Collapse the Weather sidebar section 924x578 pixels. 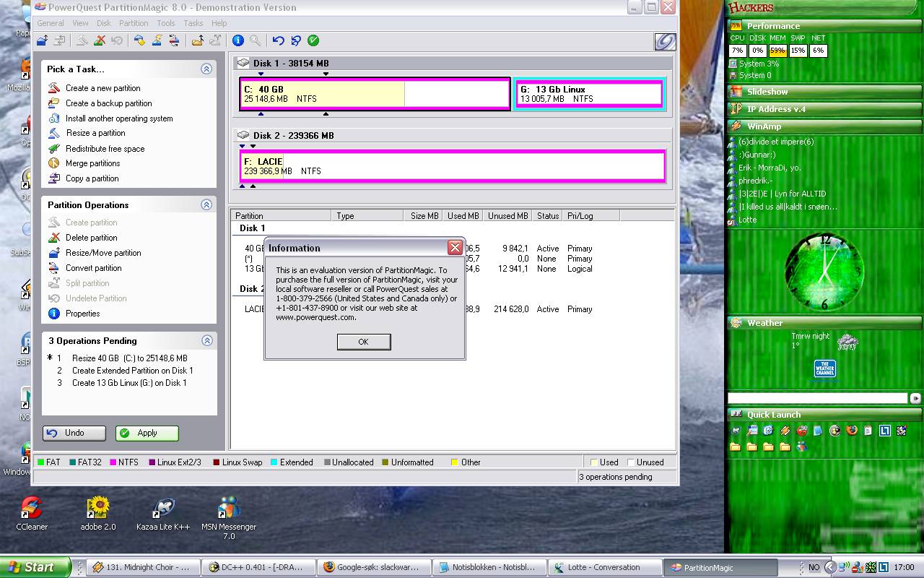824,323
